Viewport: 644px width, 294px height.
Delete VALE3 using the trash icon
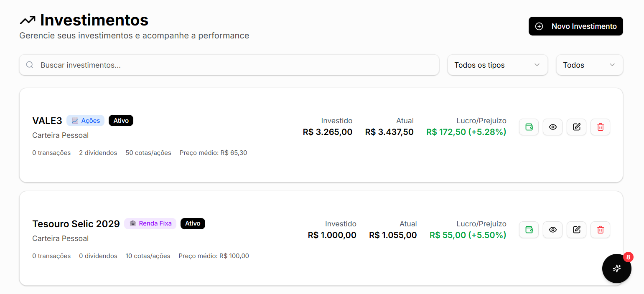pos(600,127)
